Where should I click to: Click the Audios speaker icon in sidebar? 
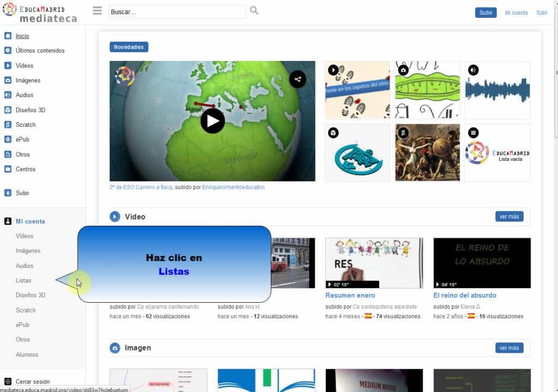pos(8,95)
